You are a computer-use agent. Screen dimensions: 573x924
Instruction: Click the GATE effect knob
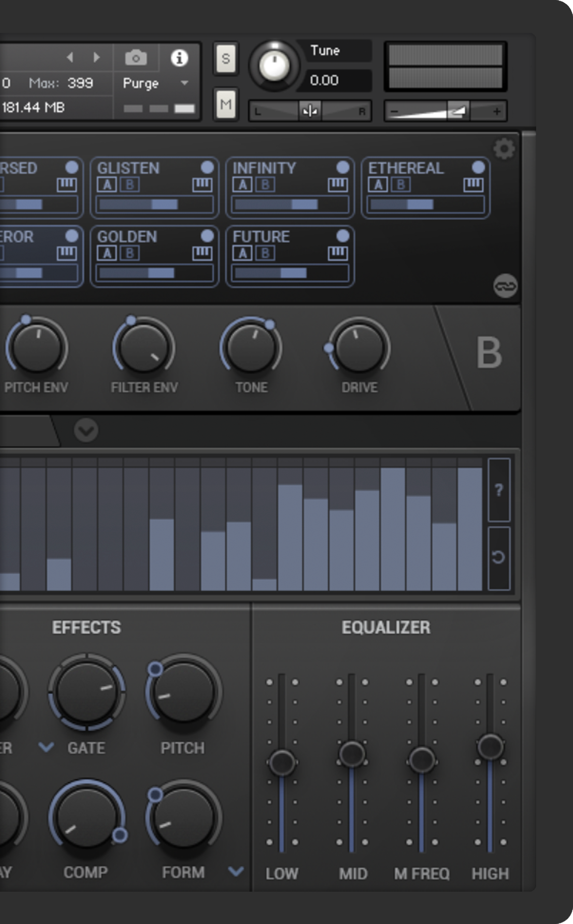tap(87, 692)
